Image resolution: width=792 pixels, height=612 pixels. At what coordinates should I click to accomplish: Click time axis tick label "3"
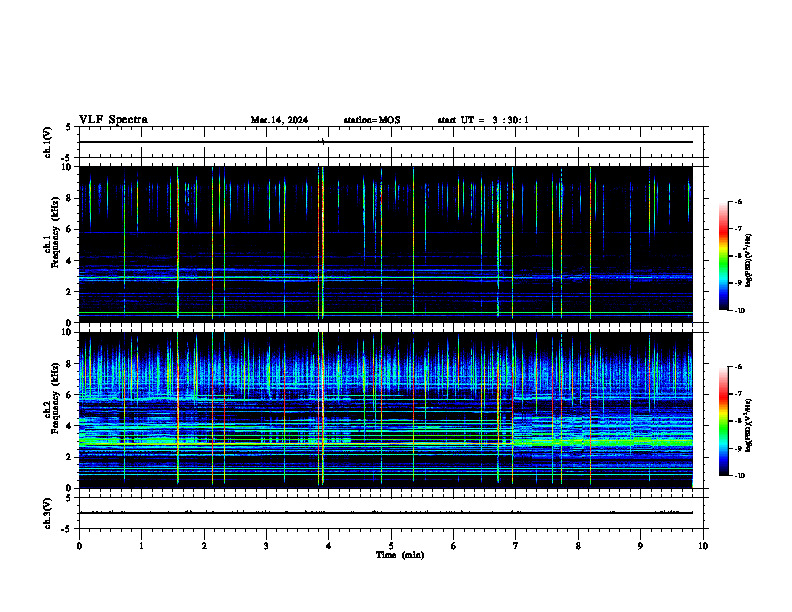266,546
